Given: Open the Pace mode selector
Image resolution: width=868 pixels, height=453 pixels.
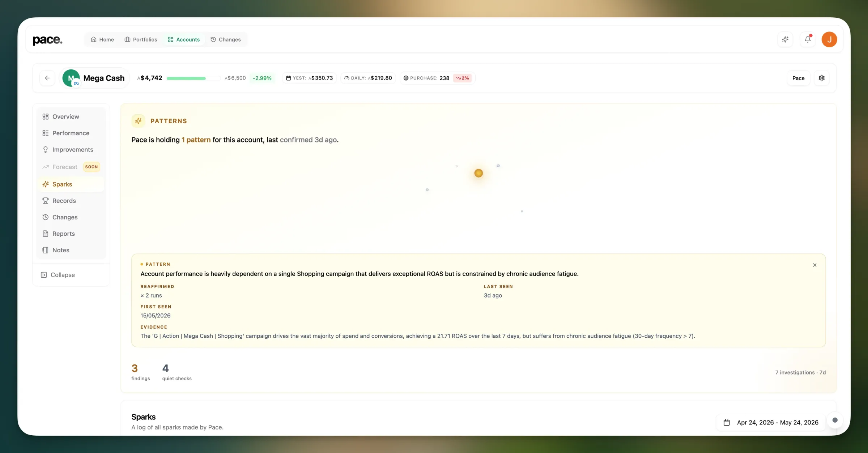Looking at the screenshot, I should [x=799, y=78].
